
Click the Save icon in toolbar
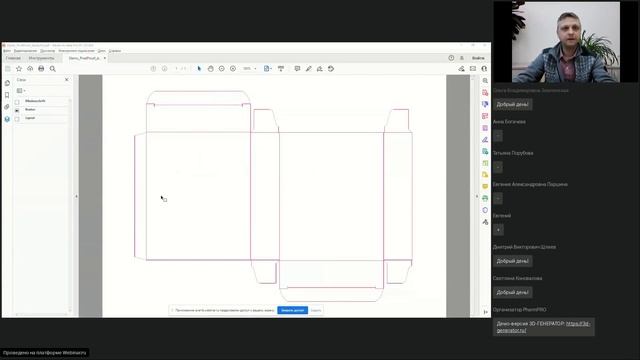coord(8,69)
